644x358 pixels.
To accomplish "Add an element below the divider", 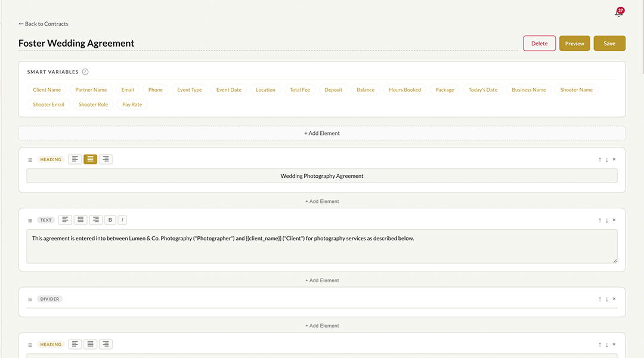I will pyautogui.click(x=322, y=325).
